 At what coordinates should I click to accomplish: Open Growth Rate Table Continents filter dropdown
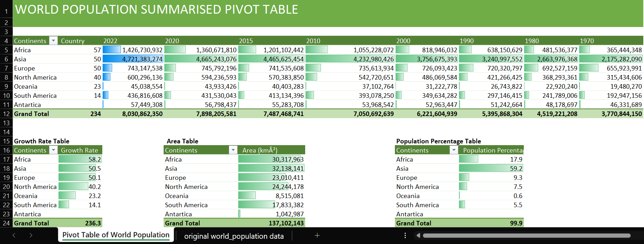pyautogui.click(x=53, y=150)
